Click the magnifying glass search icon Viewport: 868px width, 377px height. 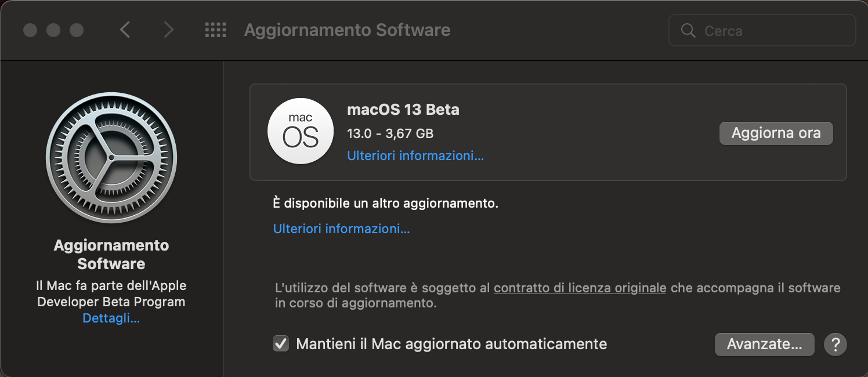tap(688, 31)
